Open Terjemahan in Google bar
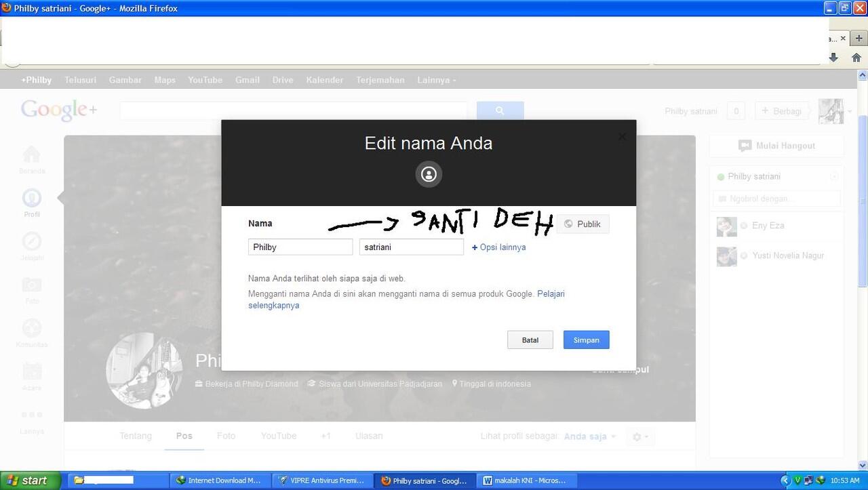 380,80
